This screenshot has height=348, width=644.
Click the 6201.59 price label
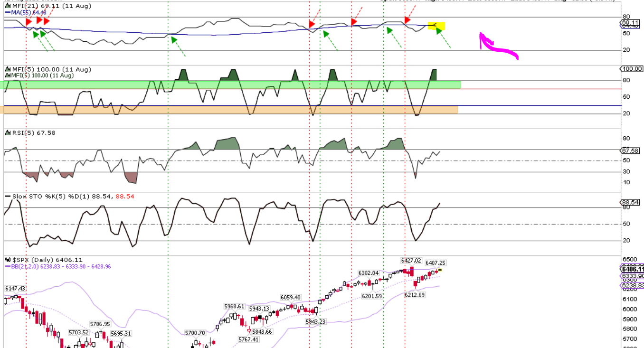372,296
